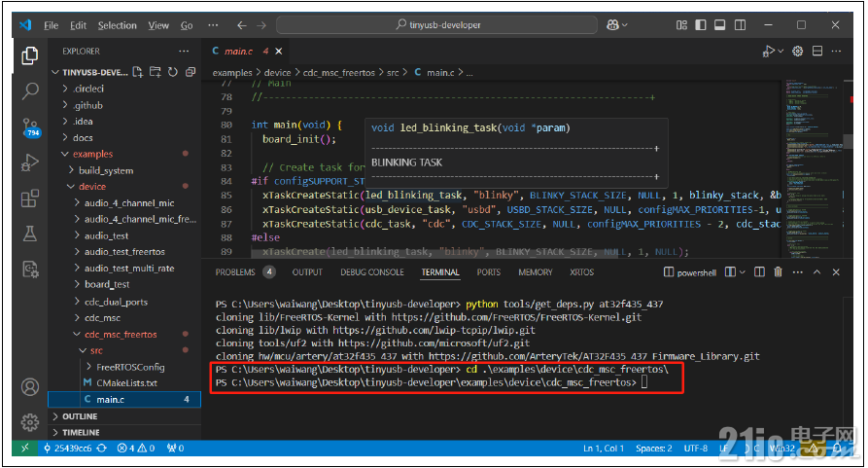Open the Testing flask view
This screenshot has width=868, height=468.
(x=30, y=234)
